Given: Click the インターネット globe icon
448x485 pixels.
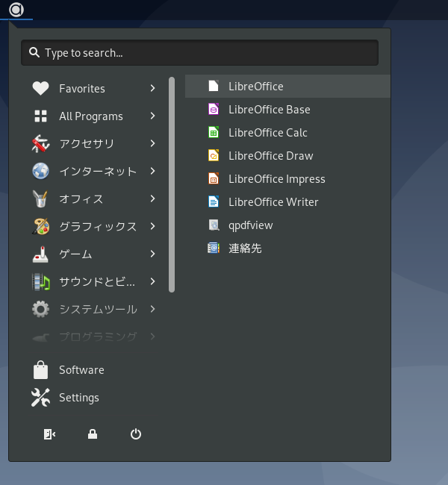Looking at the screenshot, I should 40,171.
